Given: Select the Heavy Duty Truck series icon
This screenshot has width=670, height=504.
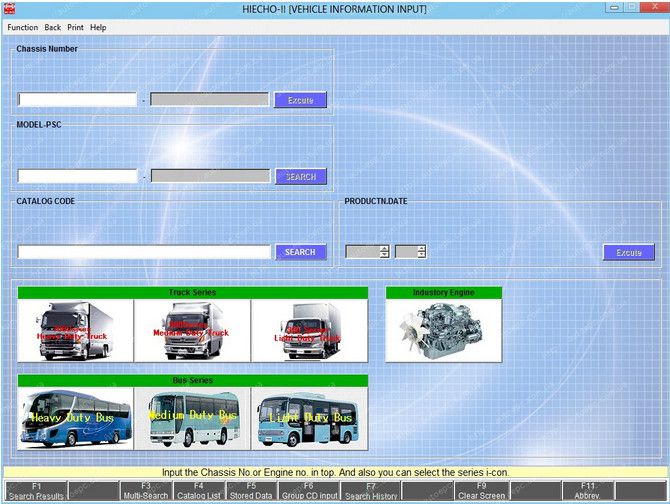Looking at the screenshot, I should pyautogui.click(x=76, y=331).
